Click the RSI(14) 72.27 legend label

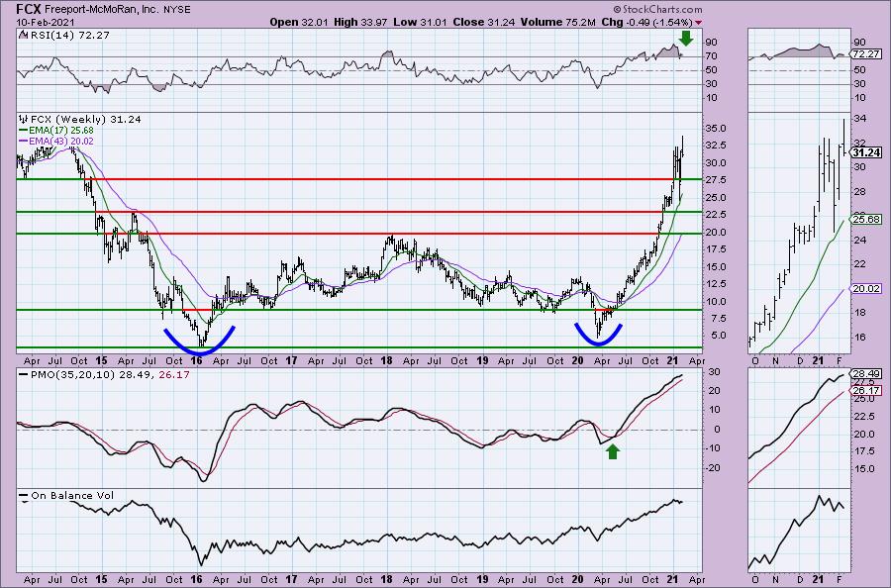coord(69,36)
